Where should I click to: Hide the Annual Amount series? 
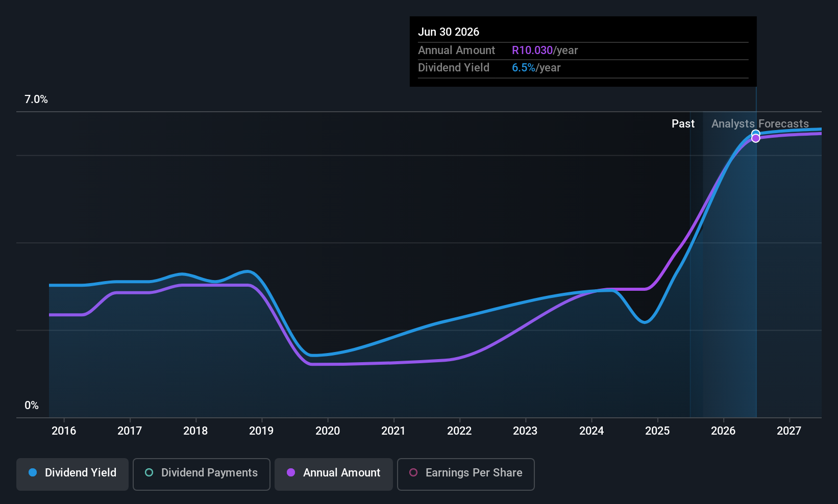click(x=334, y=473)
